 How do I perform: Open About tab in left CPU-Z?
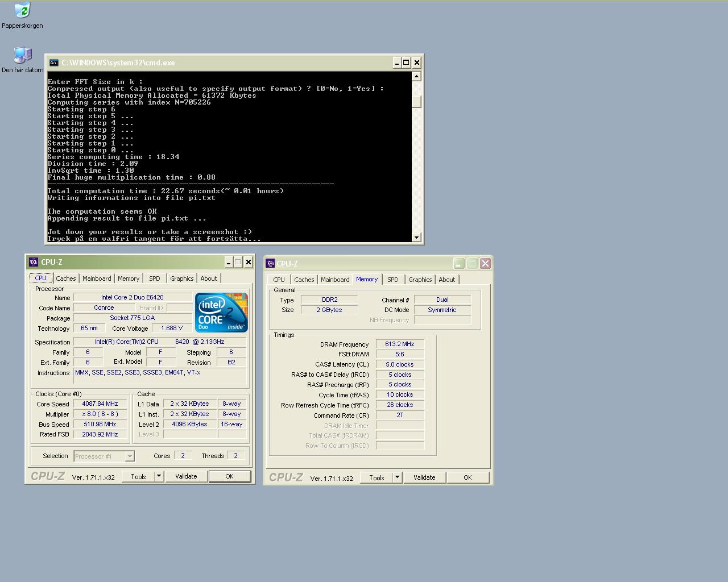tap(209, 278)
